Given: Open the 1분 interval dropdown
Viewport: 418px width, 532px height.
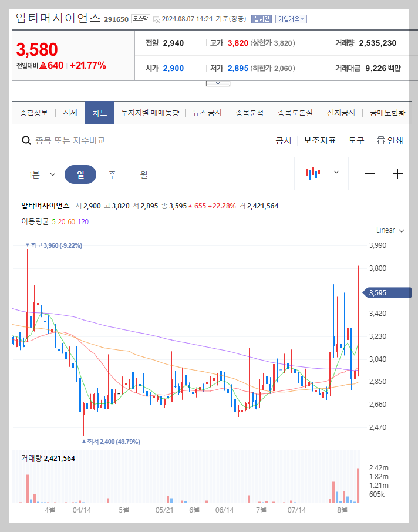Looking at the screenshot, I should coord(42,175).
